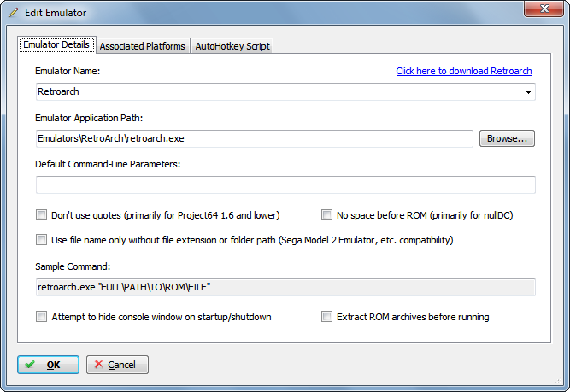Click the Emulator Name label
The width and height of the screenshot is (570, 392).
click(x=68, y=71)
